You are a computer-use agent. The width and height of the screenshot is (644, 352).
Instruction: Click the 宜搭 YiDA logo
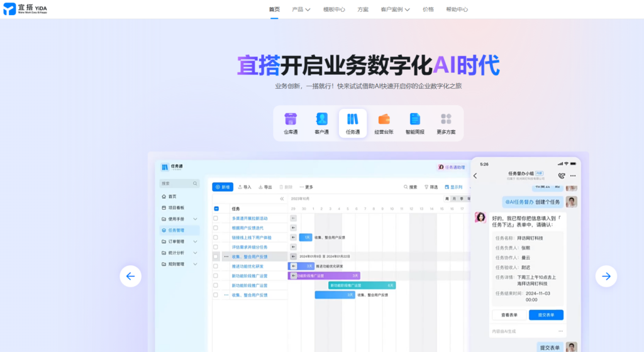pos(25,9)
